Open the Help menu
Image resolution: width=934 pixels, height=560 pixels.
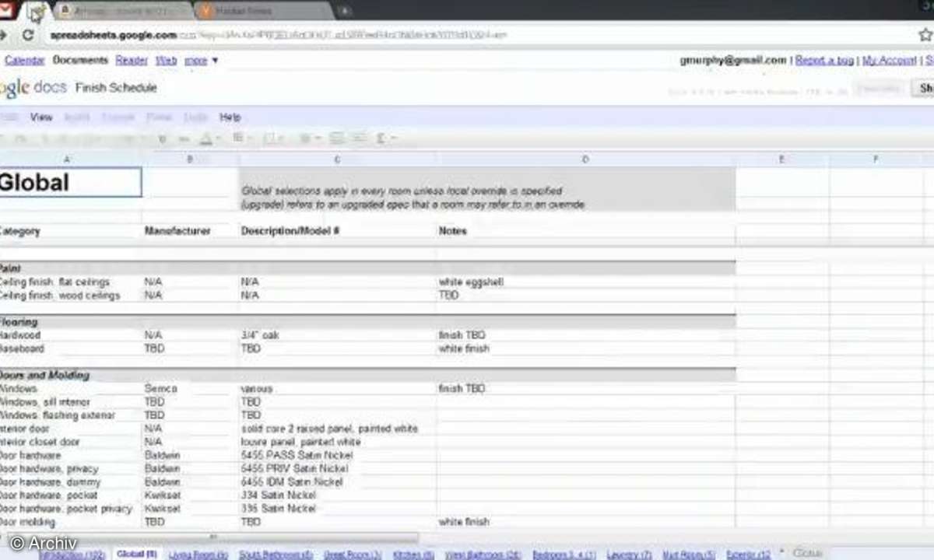click(230, 117)
